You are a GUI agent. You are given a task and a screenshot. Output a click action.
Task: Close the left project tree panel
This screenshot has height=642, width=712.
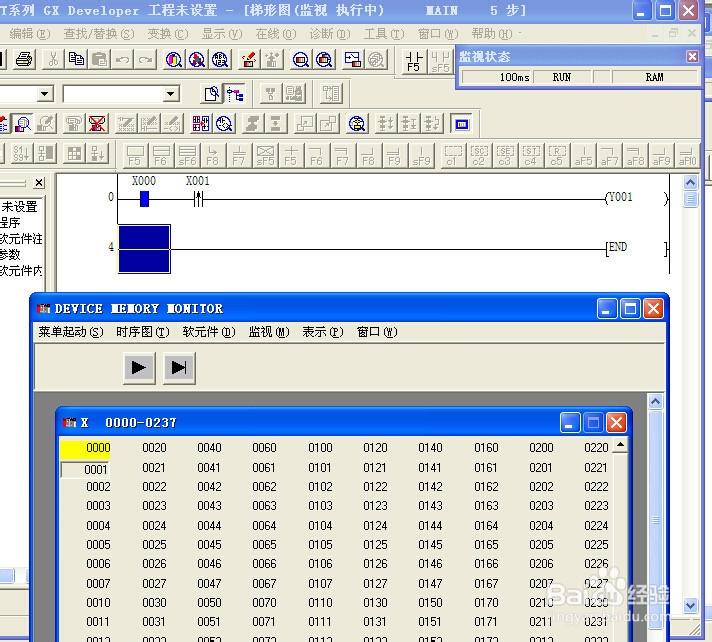pos(39,183)
